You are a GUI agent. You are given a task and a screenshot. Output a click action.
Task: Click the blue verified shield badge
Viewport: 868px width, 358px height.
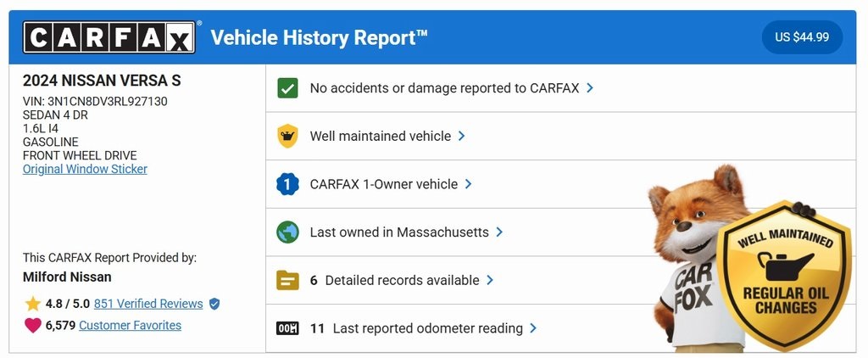coord(214,304)
